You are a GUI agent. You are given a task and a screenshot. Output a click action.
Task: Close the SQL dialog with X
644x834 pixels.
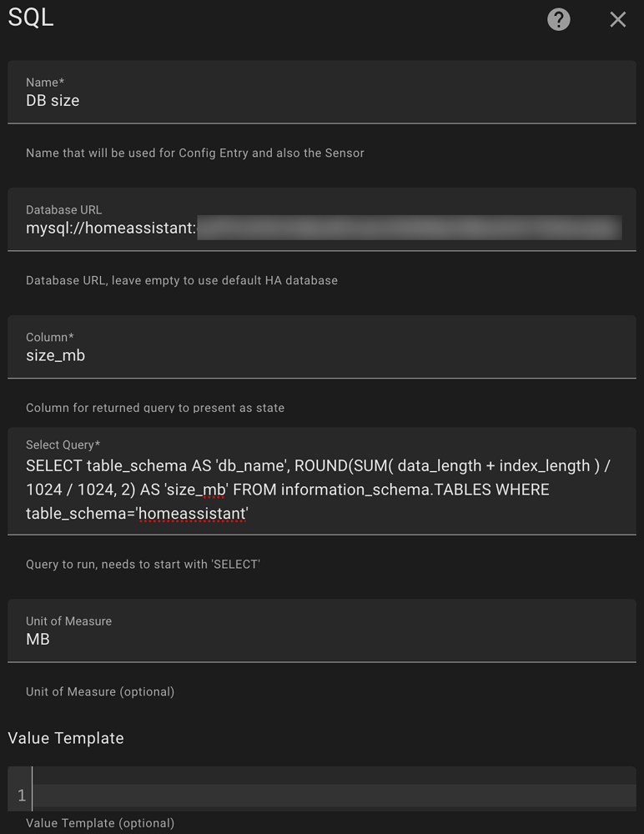[x=617, y=20]
